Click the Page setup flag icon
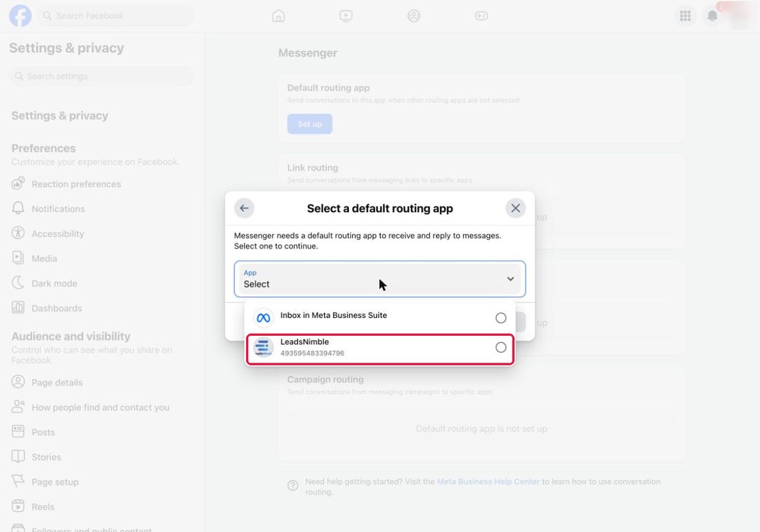760x532 pixels. (x=18, y=481)
